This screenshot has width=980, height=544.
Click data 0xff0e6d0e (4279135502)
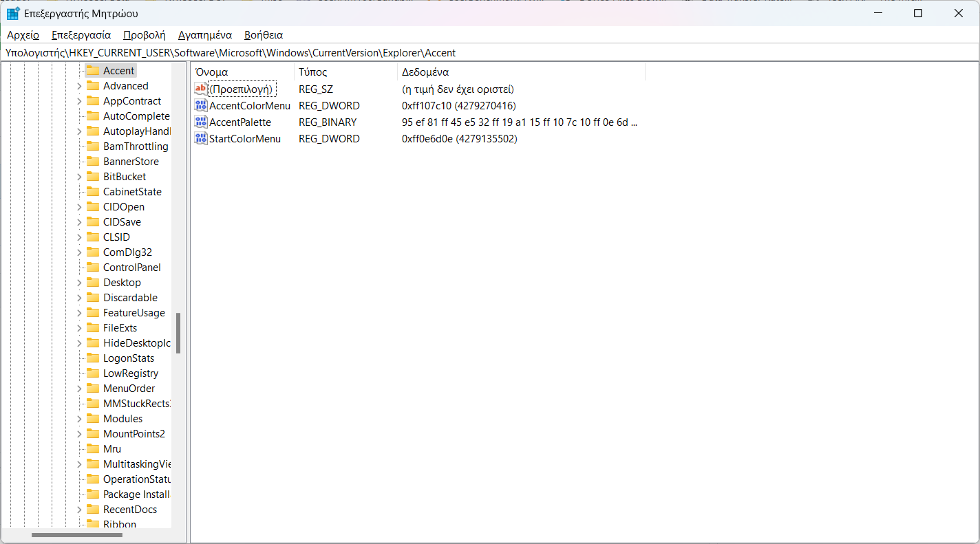point(460,138)
